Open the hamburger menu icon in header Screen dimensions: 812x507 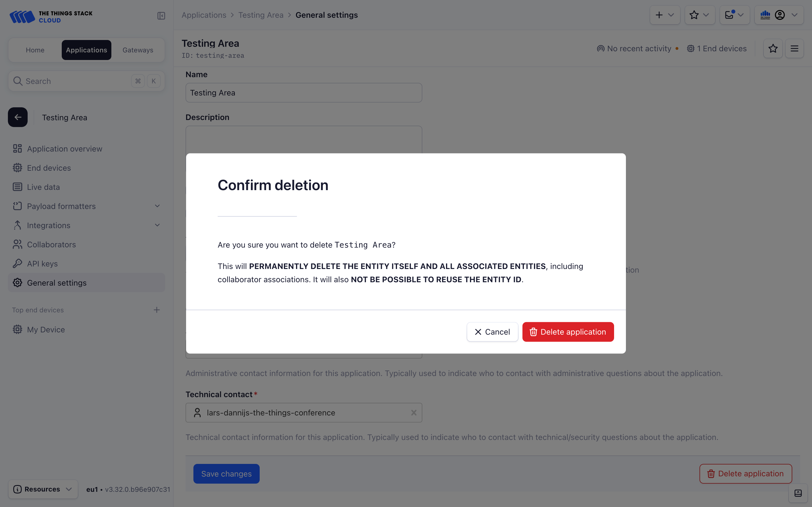click(794, 49)
